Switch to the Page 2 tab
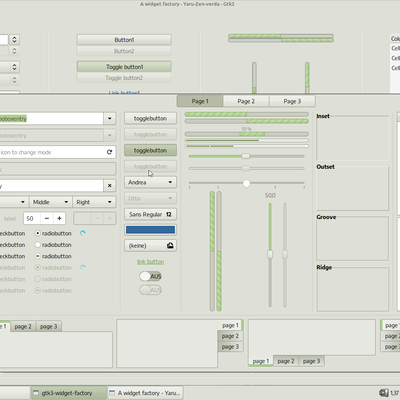This screenshot has height=400, width=400. (246, 101)
